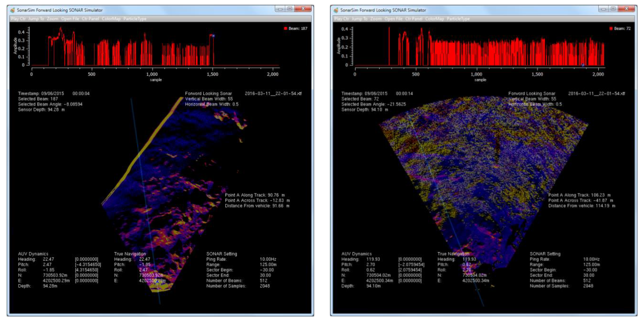Click SonarSim app icon in left window title bar
The width and height of the screenshot is (644, 324).
pyautogui.click(x=12, y=10)
